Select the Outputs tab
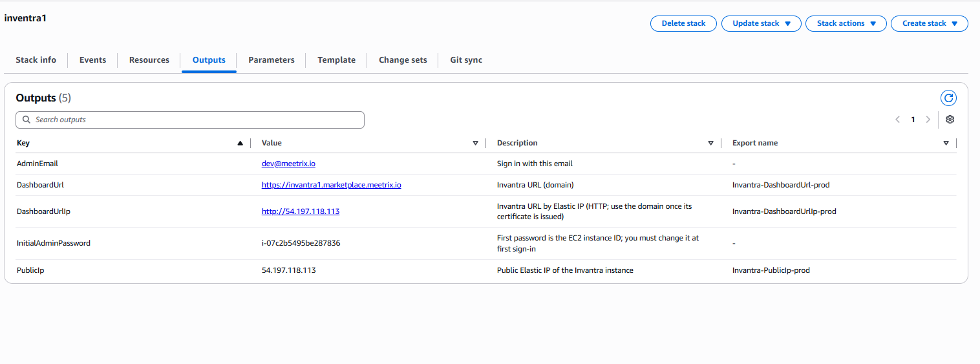Viewport: 980px width, 364px height. click(x=209, y=60)
